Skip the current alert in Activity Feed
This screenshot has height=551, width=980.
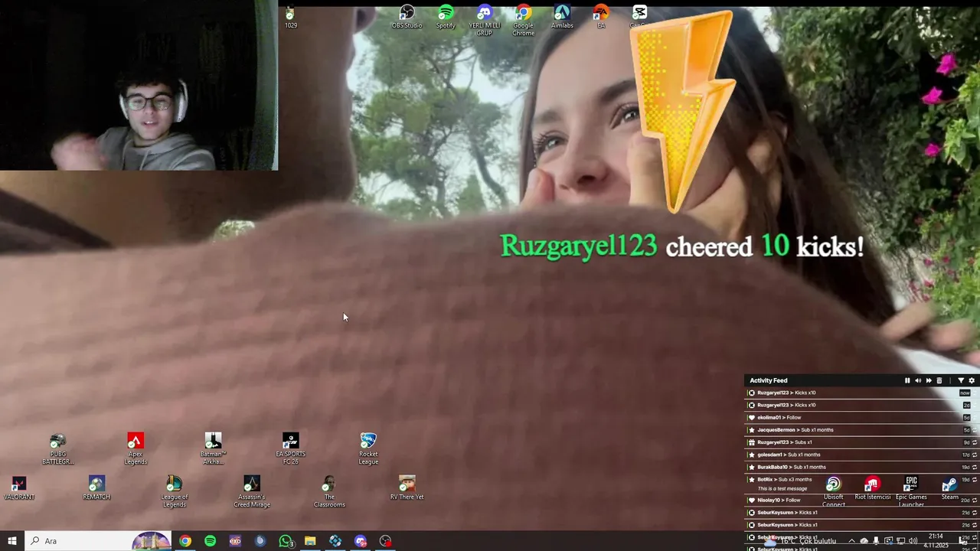click(x=929, y=380)
